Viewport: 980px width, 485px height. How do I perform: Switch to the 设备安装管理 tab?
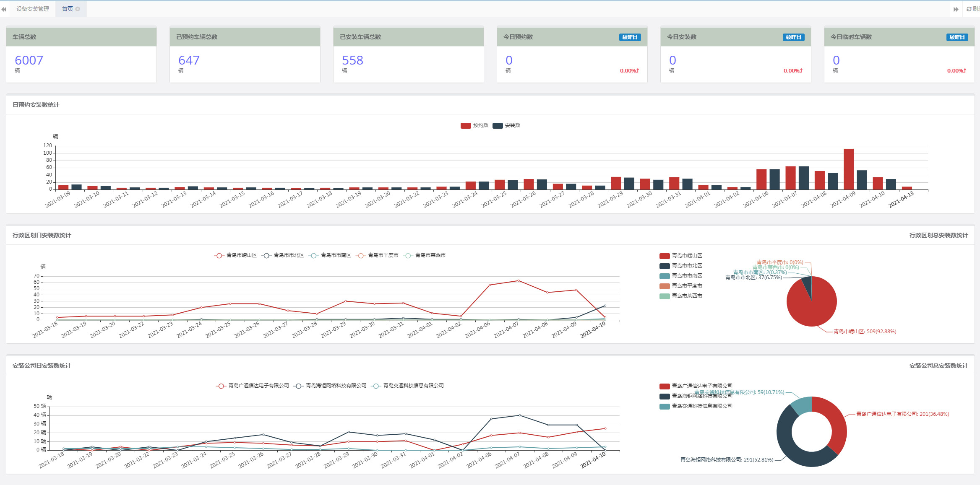(x=32, y=9)
